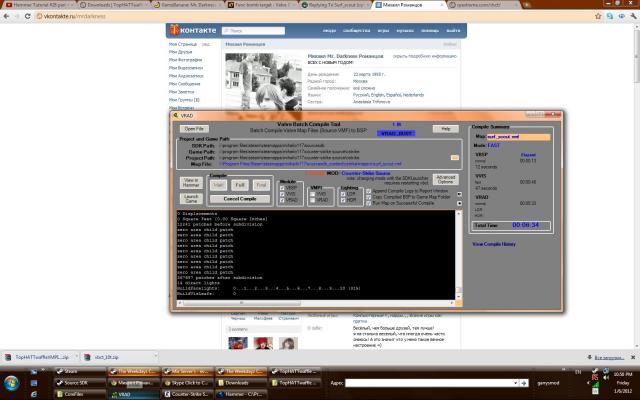
Task: Switch to the Hammer Tutorial browser tab
Action: point(30,5)
